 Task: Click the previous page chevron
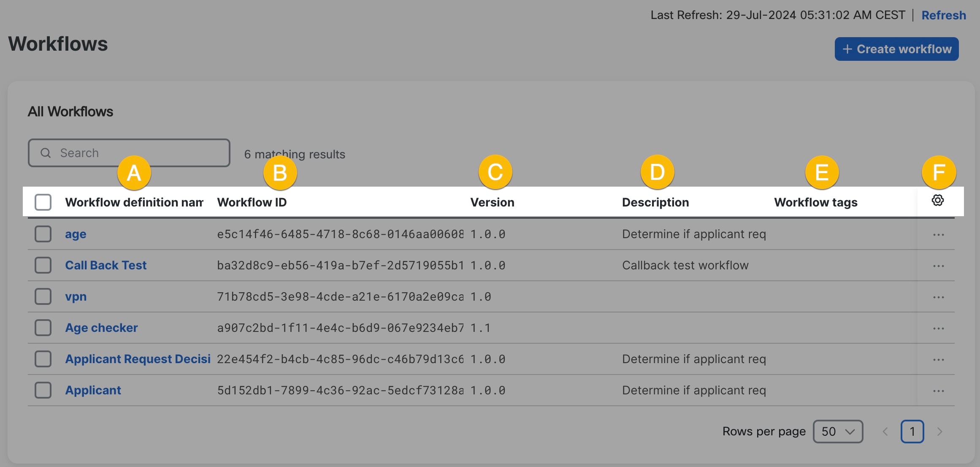pyautogui.click(x=885, y=432)
